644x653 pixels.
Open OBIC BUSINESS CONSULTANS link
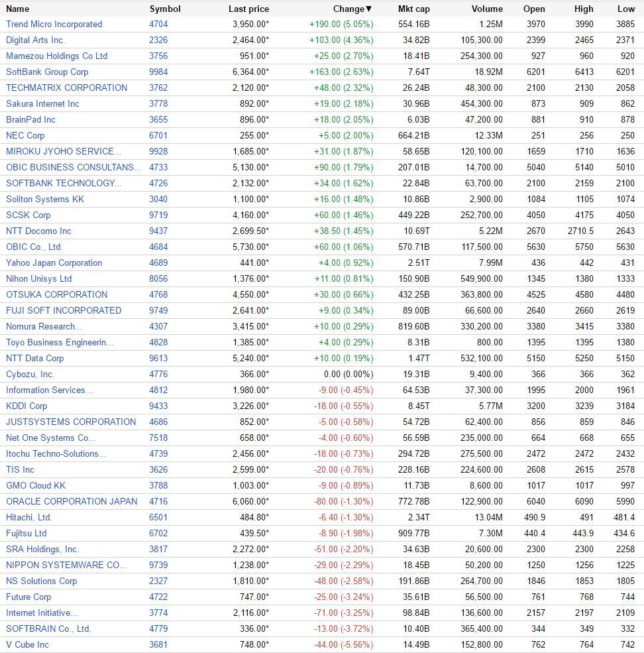coord(74,167)
